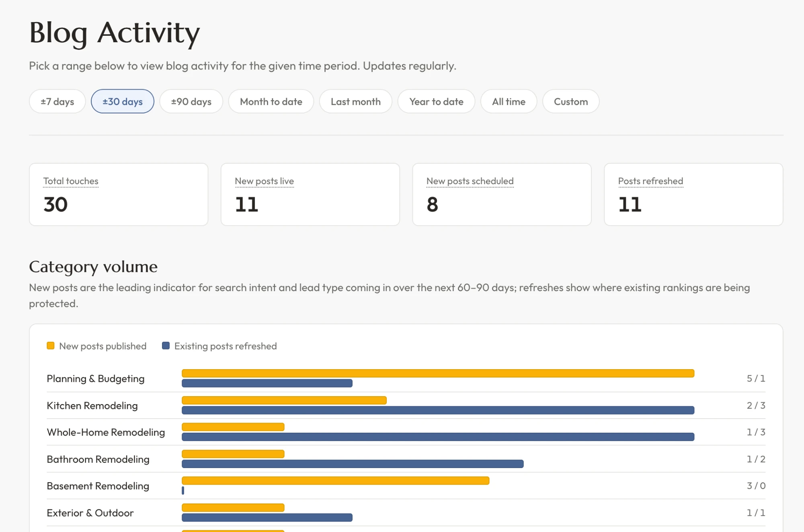Click the 3 / 0 count for Basement Remodeling
The width and height of the screenshot is (804, 532).
tap(756, 486)
